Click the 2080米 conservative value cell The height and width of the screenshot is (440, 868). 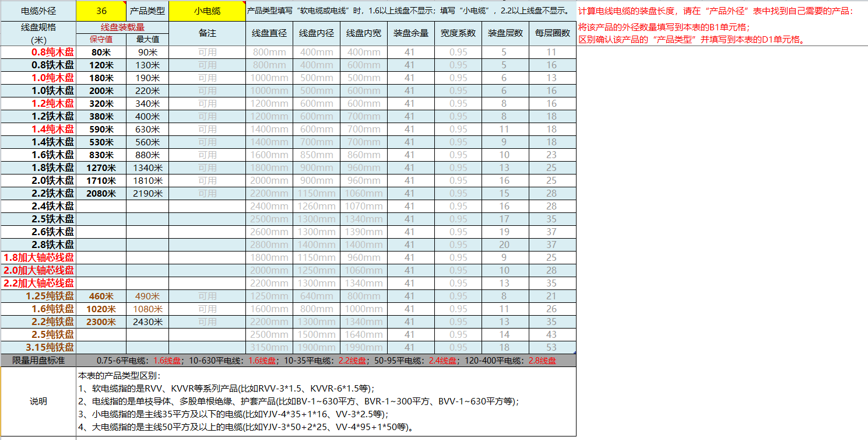[x=101, y=193]
